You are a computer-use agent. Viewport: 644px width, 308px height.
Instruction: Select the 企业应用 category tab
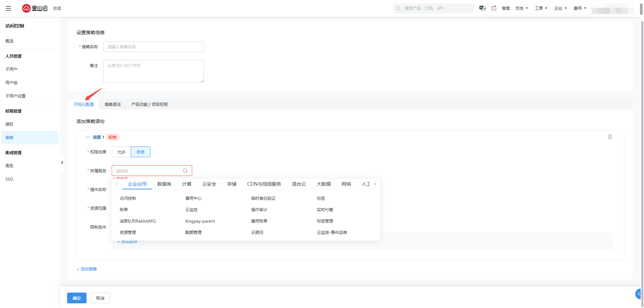(137, 184)
